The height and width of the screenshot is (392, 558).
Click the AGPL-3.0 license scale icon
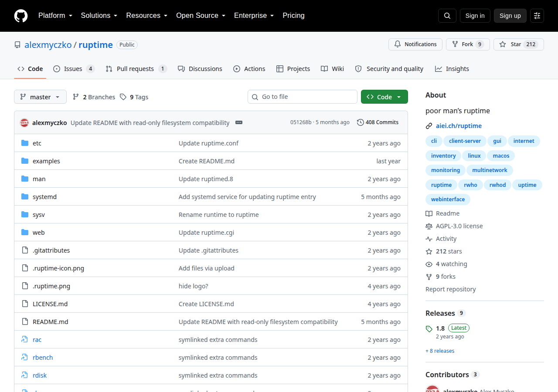(429, 226)
